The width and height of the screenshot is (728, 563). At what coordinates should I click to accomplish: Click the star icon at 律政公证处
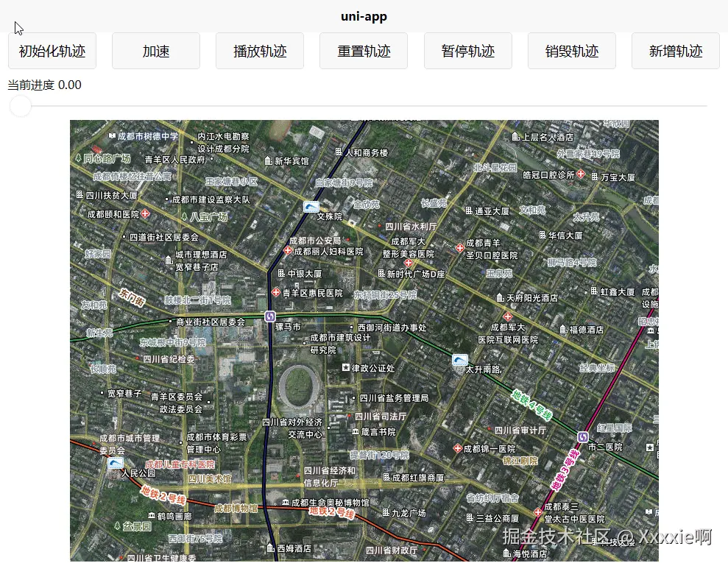click(346, 367)
